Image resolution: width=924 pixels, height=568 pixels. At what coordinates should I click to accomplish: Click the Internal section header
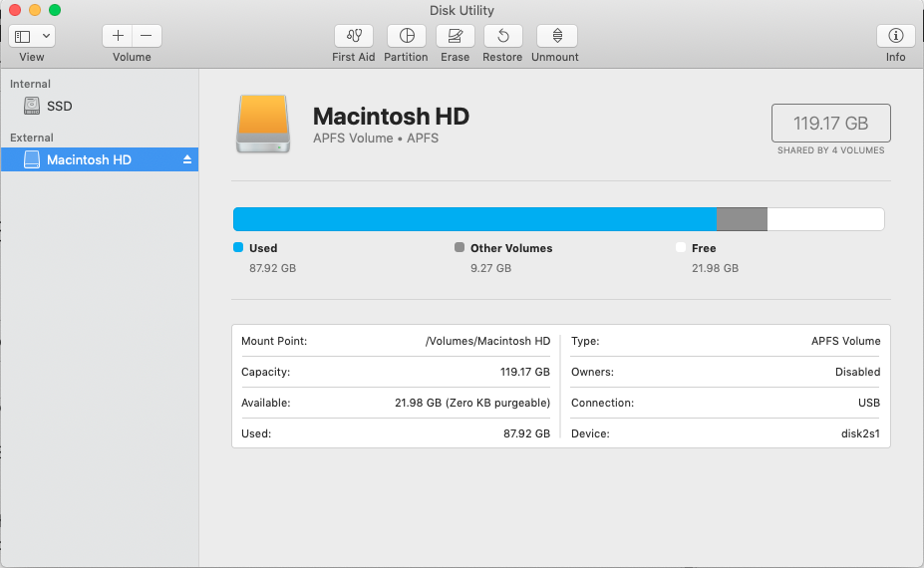tap(30, 84)
